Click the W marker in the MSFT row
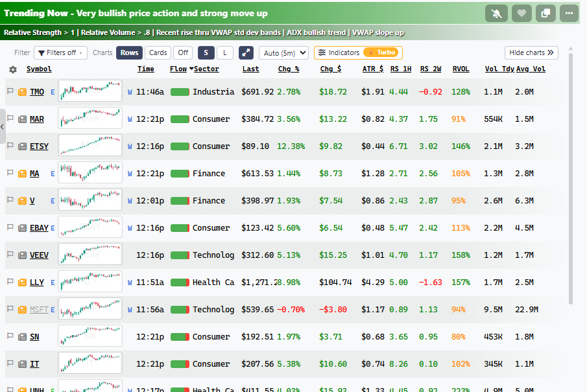This screenshot has height=392, width=587. (130, 310)
